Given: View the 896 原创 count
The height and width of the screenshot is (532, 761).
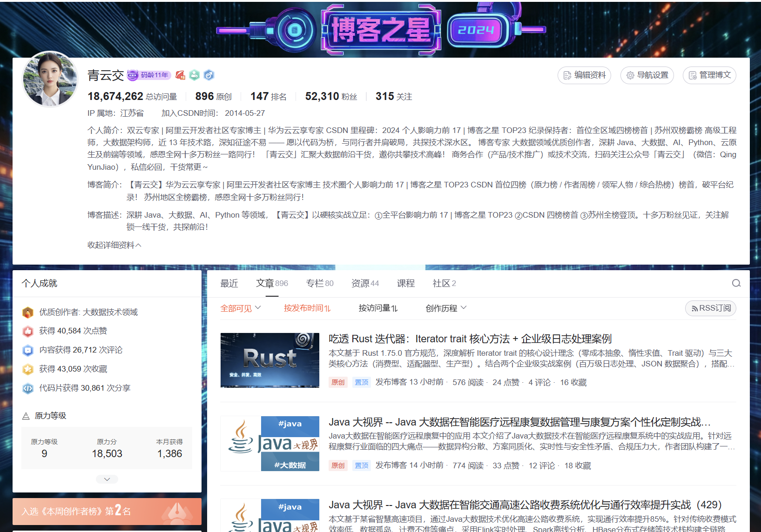Looking at the screenshot, I should (213, 96).
